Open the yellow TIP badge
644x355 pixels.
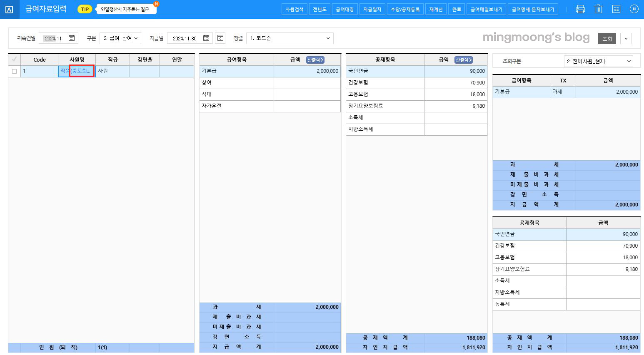(x=85, y=9)
